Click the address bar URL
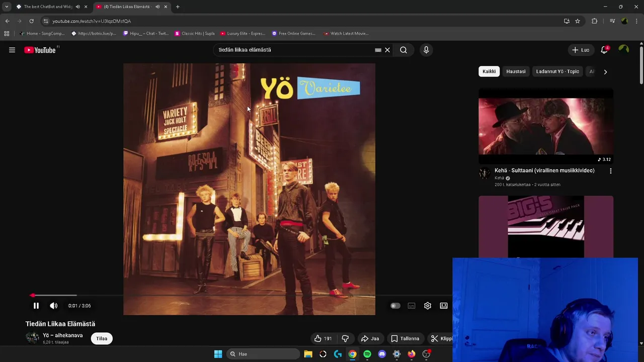 coord(92,21)
